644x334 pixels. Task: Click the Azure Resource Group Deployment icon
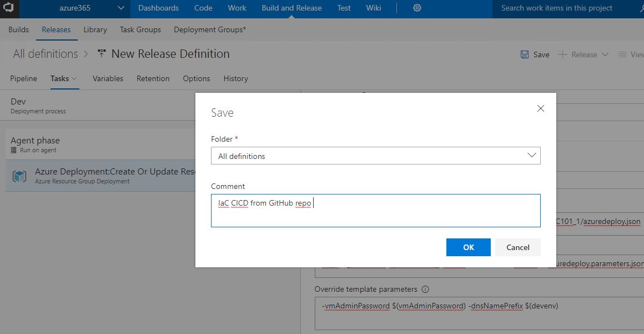(19, 176)
